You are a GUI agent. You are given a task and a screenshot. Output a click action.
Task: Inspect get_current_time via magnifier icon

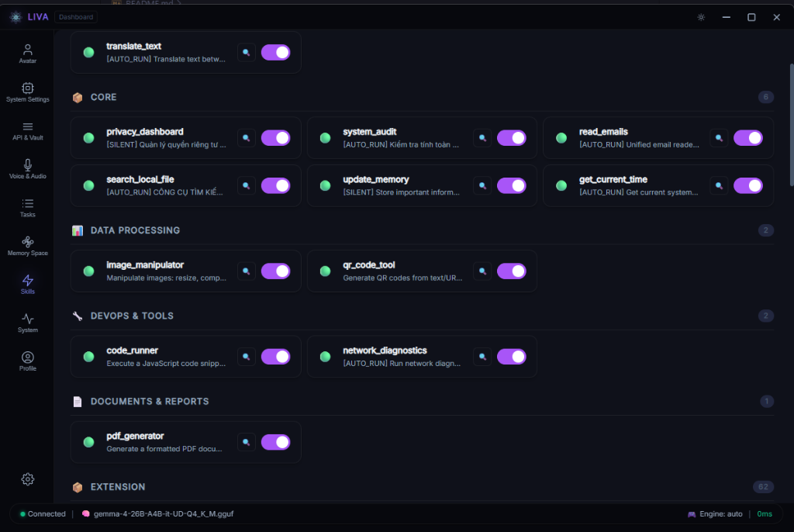[x=719, y=185]
